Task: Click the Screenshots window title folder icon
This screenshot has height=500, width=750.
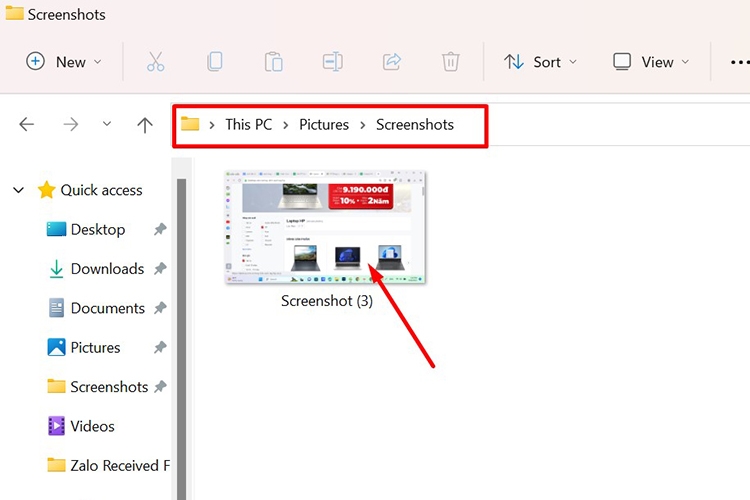Action: point(14,12)
